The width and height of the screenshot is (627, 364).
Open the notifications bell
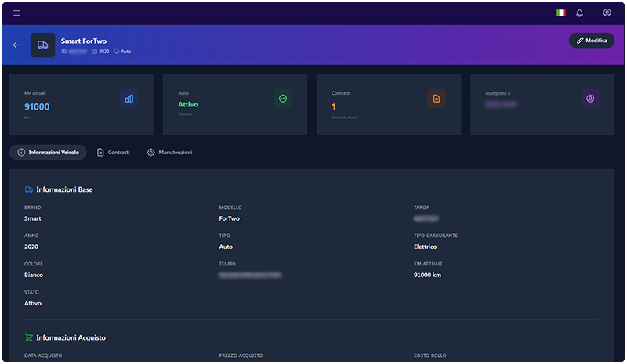coord(580,13)
